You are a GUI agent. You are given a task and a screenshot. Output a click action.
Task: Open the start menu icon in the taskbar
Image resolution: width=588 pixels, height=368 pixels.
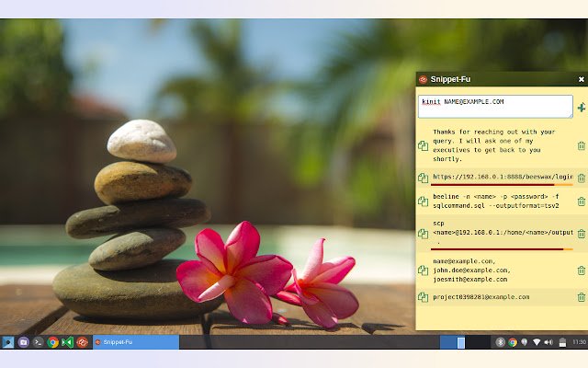pyautogui.click(x=8, y=342)
